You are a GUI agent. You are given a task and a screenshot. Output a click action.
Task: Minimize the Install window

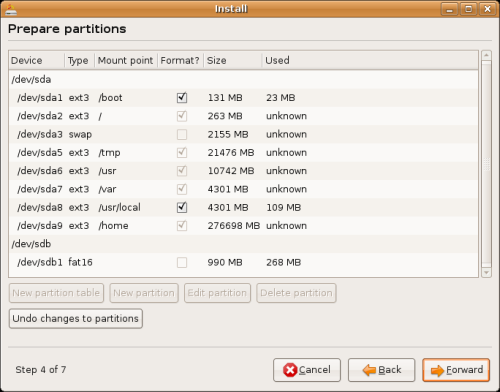pos(449,9)
